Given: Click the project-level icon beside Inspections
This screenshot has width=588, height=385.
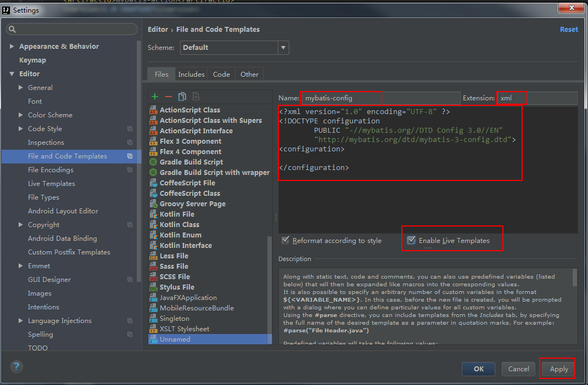Looking at the screenshot, I should pyautogui.click(x=130, y=142).
